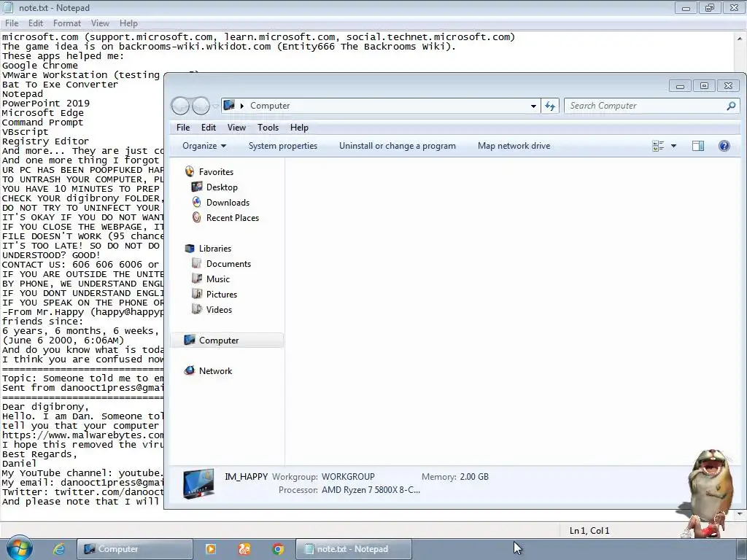This screenshot has width=747, height=560.
Task: Open the recent pages history dropdown
Action: coord(215,106)
